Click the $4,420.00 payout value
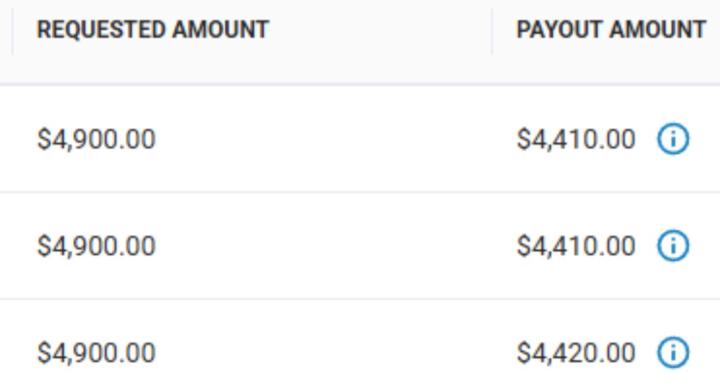The width and height of the screenshot is (720, 383). (x=576, y=353)
